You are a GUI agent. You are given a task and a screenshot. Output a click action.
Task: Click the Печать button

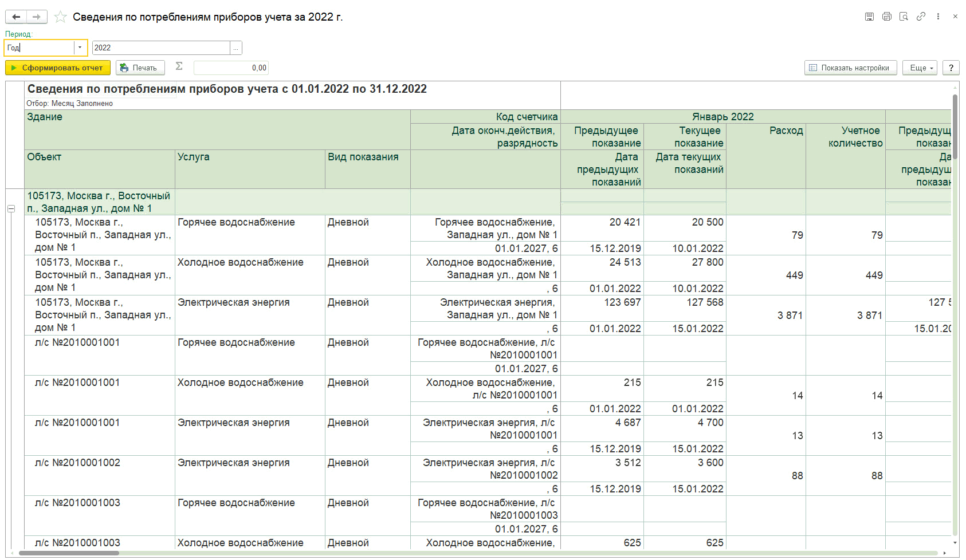click(140, 68)
